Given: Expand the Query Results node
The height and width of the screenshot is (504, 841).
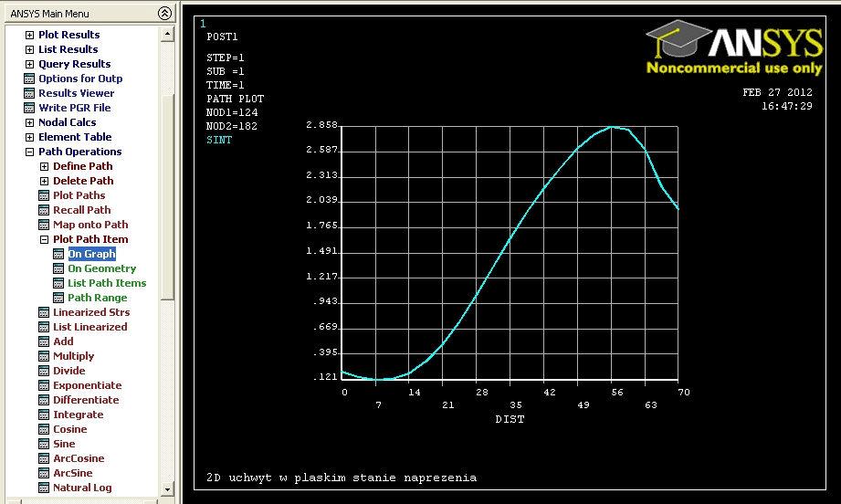Looking at the screenshot, I should point(29,64).
